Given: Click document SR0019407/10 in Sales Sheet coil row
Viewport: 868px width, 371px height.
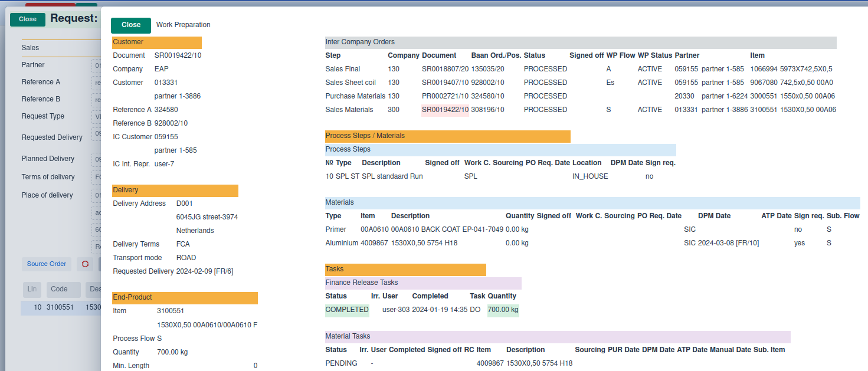Looking at the screenshot, I should [x=445, y=83].
